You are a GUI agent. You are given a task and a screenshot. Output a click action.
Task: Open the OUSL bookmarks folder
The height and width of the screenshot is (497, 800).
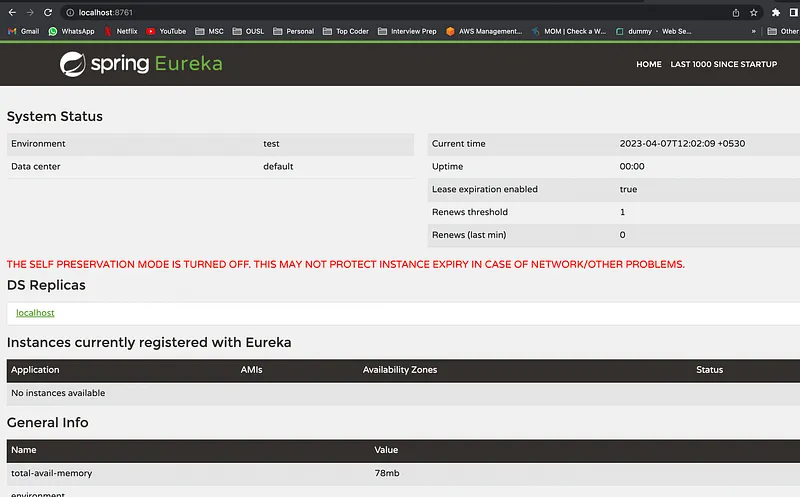[248, 31]
